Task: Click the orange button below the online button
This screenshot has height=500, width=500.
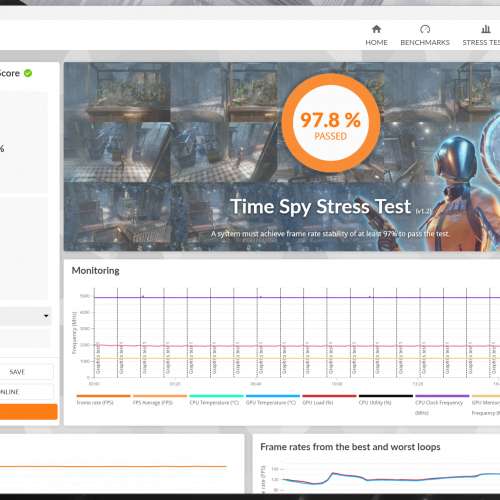Action: click(28, 412)
